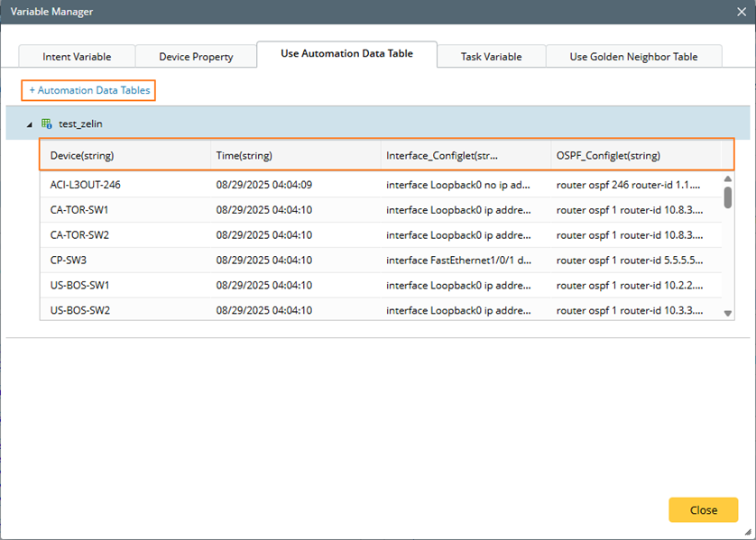756x540 pixels.
Task: Select the Use Automation Data Table tab
Action: (346, 54)
